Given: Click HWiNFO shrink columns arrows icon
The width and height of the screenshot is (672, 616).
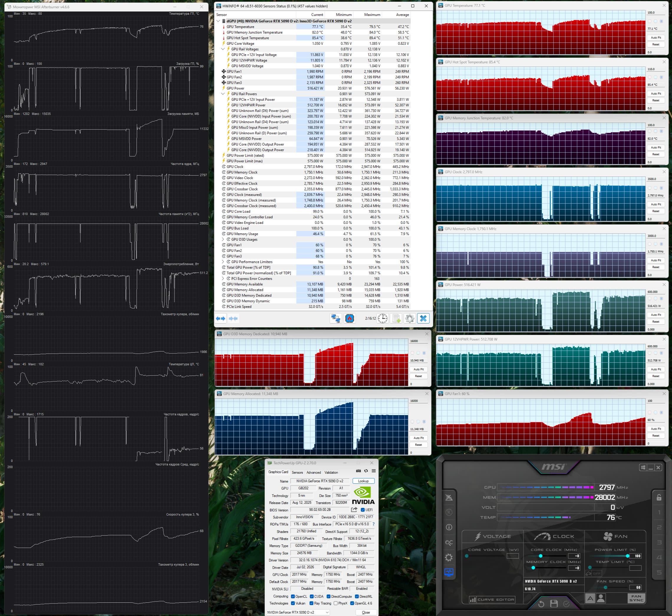Looking at the screenshot, I should tap(233, 318).
